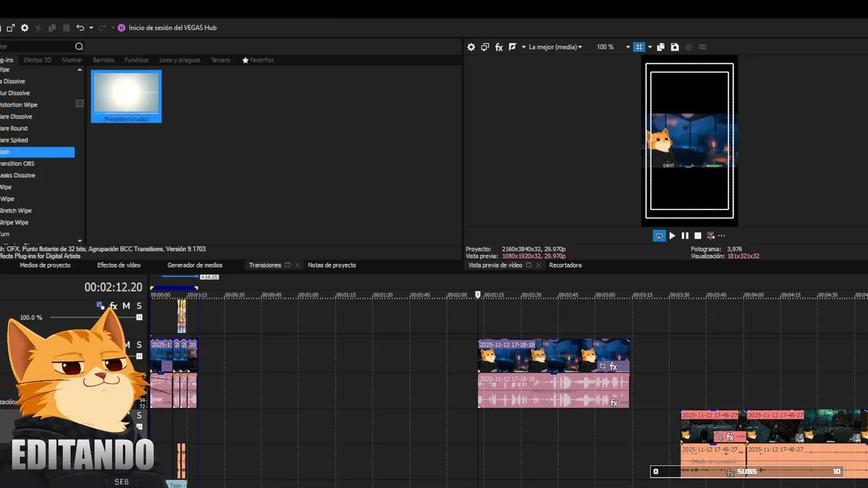Close the Transiciones tab
The image size is (868, 488).
coord(297,265)
